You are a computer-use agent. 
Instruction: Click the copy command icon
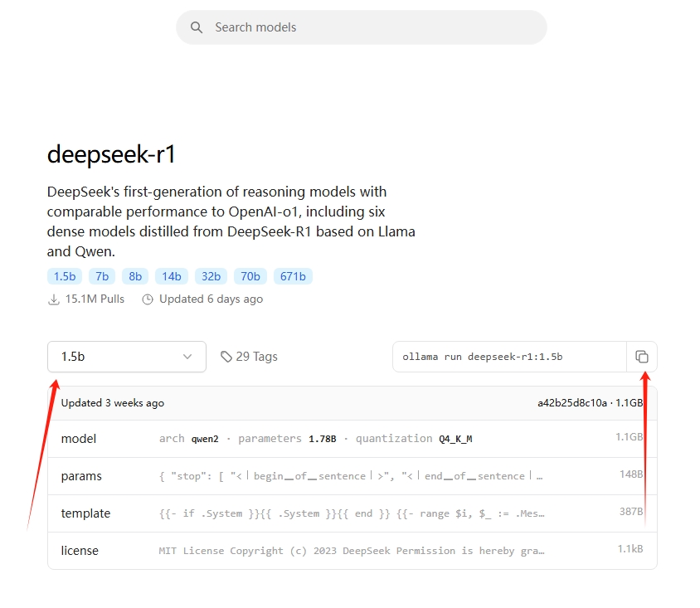pos(641,357)
